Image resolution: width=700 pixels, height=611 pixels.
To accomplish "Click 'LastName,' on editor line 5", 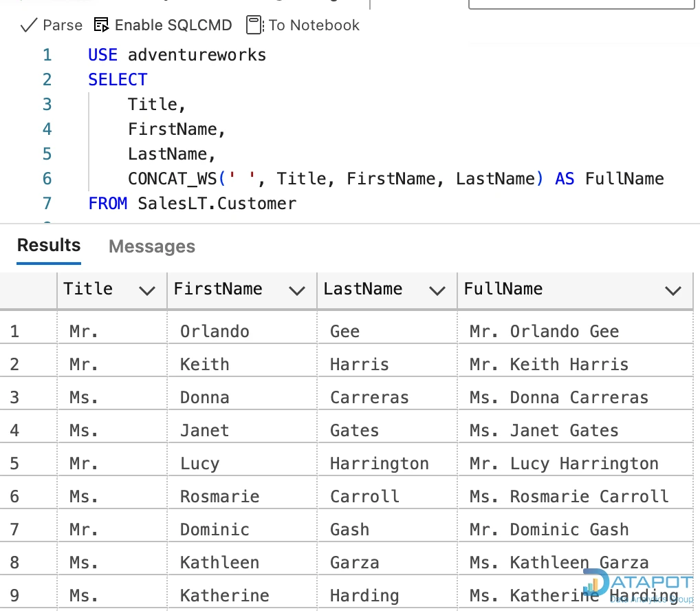I will [172, 154].
